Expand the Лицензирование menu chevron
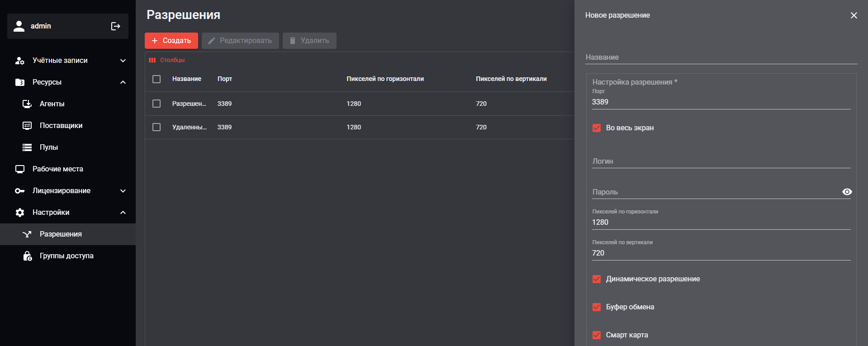This screenshot has height=346, width=868. [123, 191]
